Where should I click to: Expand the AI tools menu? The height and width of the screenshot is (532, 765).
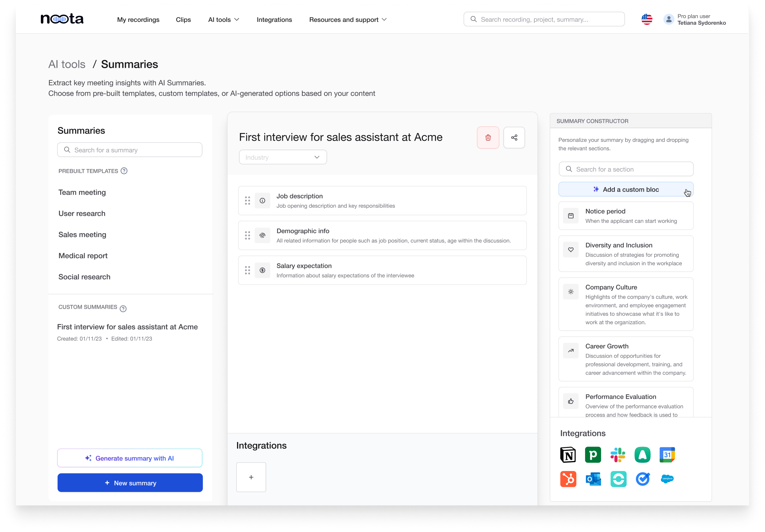[x=224, y=20]
